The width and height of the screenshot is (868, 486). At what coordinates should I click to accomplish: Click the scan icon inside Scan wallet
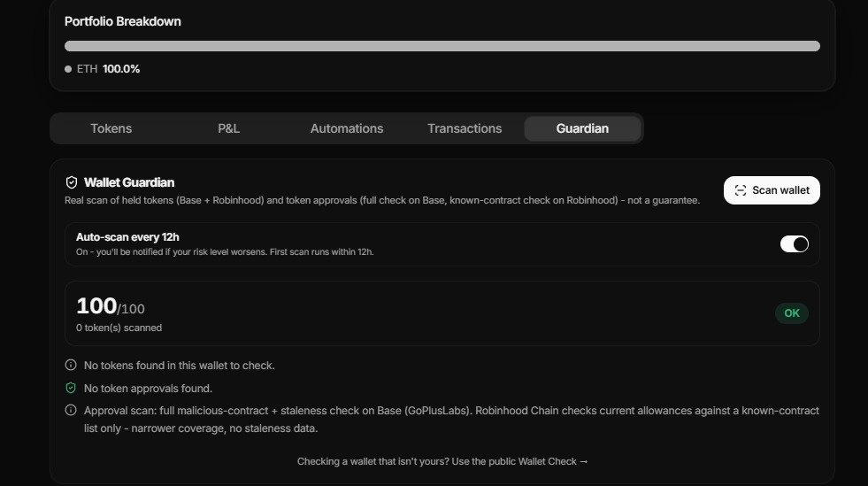coord(740,190)
